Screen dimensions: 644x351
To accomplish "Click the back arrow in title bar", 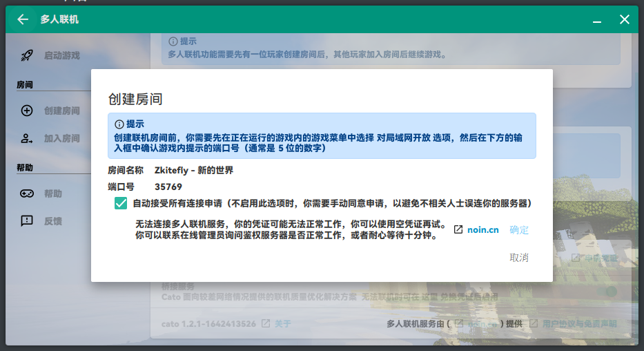I will (23, 19).
